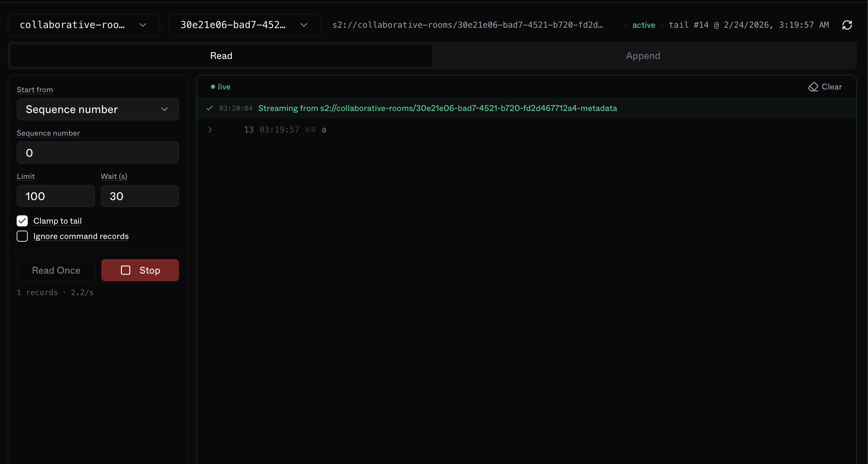This screenshot has height=464, width=868.
Task: Enable Ignore command records checkbox
Action: pyautogui.click(x=22, y=236)
